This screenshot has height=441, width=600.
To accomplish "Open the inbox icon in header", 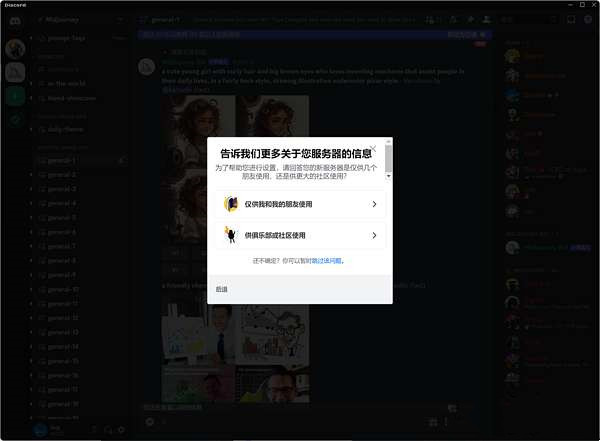I will coord(571,20).
